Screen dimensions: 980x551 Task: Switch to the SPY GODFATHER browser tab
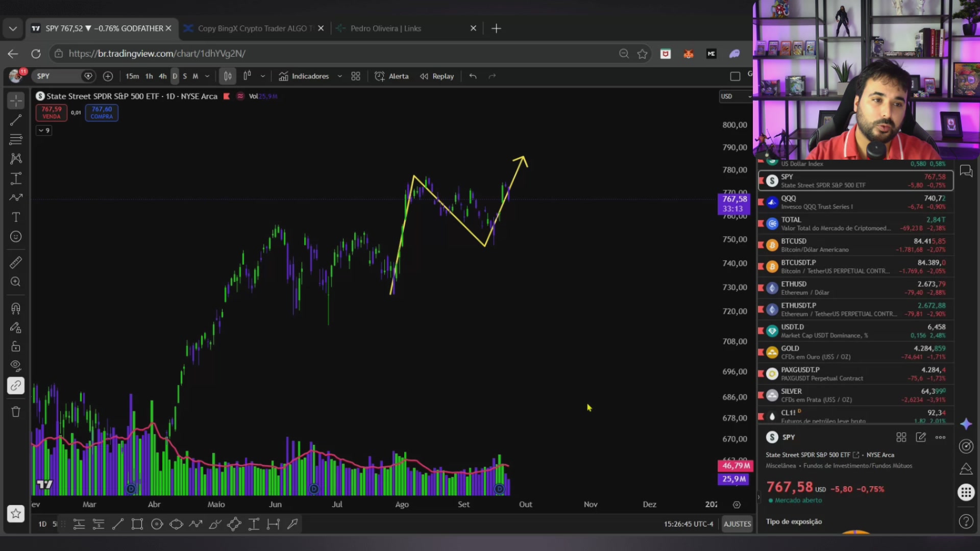[x=102, y=29]
